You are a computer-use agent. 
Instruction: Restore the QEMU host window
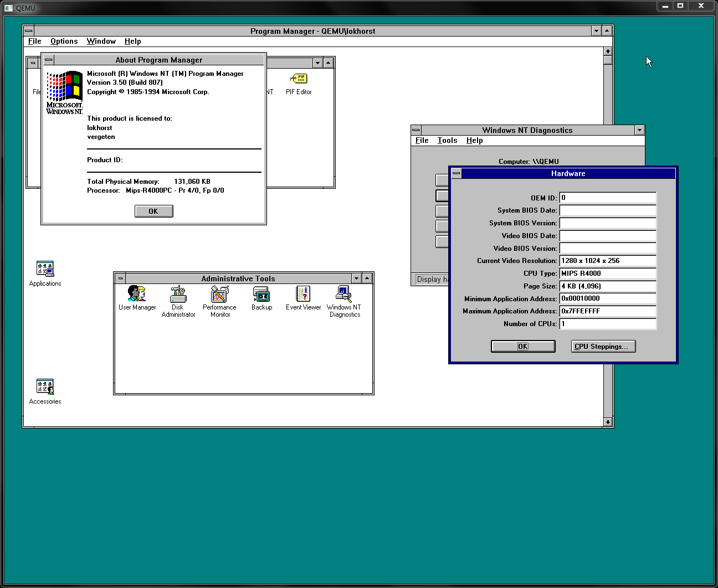pyautogui.click(x=680, y=6)
